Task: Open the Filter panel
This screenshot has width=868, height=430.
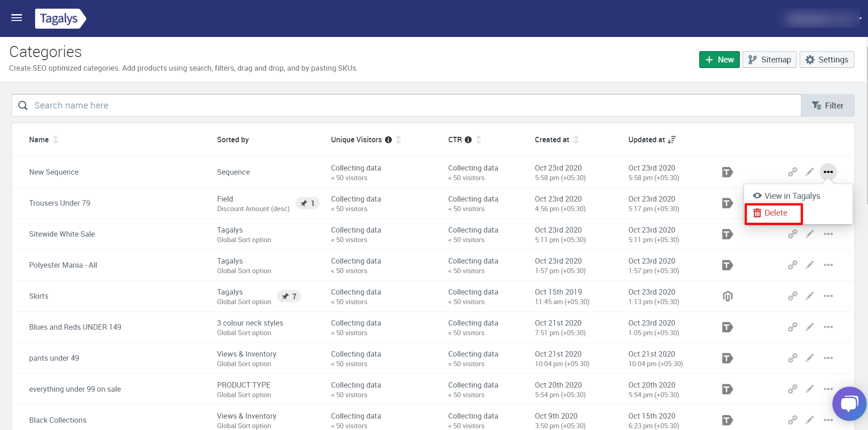Action: pyautogui.click(x=827, y=105)
